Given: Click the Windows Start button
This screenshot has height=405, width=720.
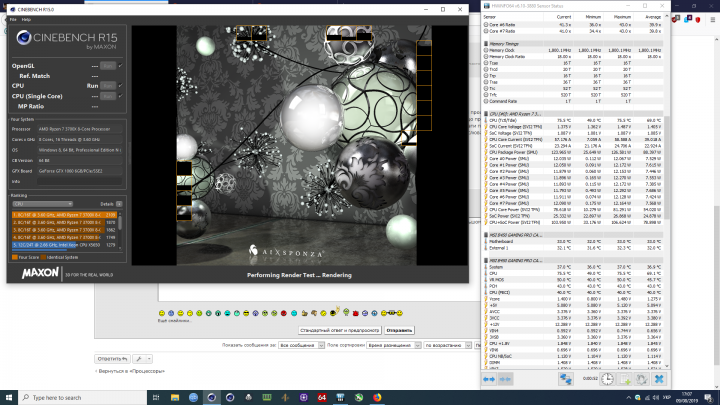Looking at the screenshot, I should click(x=9, y=397).
